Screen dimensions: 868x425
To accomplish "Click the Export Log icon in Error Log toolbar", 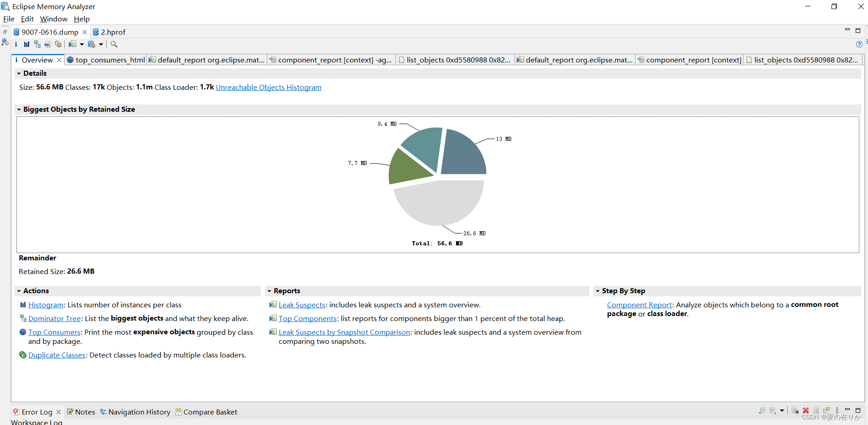I will pyautogui.click(x=762, y=410).
